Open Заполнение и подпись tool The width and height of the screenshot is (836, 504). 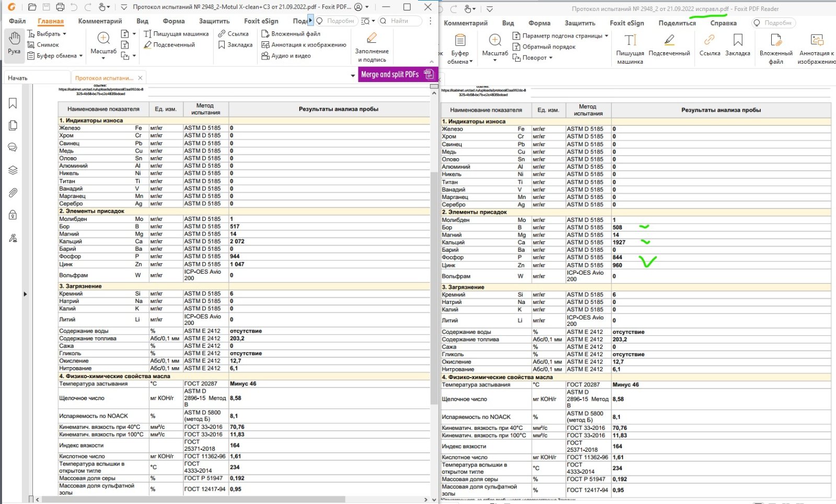372,48
